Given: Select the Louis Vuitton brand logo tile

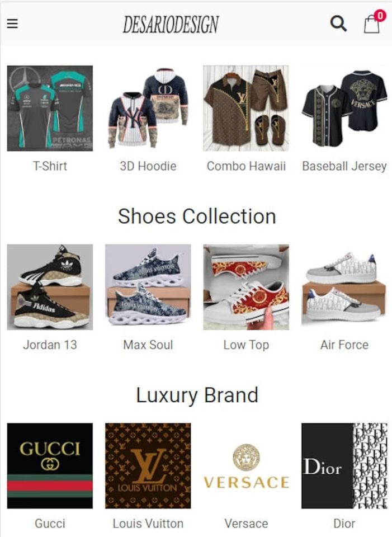Looking at the screenshot, I should [148, 466].
